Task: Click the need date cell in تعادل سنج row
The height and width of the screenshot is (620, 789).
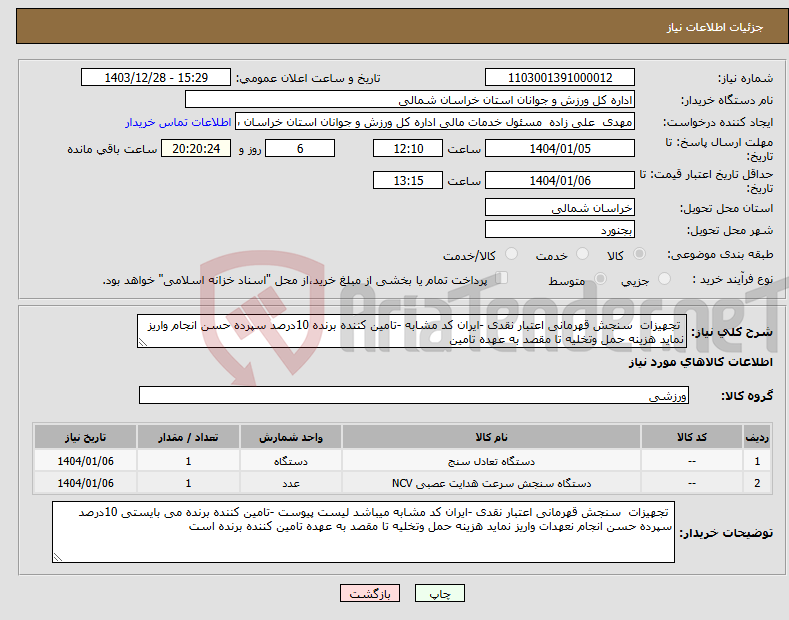Action: pyautogui.click(x=86, y=460)
